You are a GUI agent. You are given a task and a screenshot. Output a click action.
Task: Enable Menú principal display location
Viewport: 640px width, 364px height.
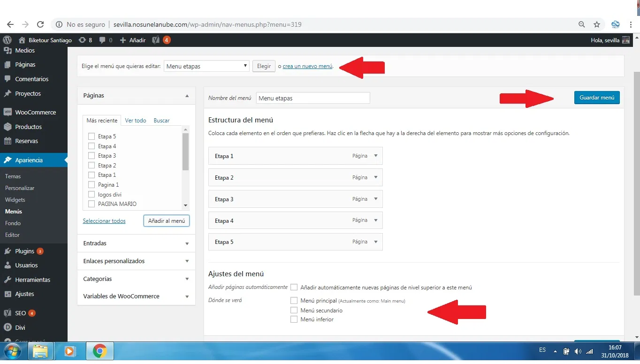(x=294, y=301)
